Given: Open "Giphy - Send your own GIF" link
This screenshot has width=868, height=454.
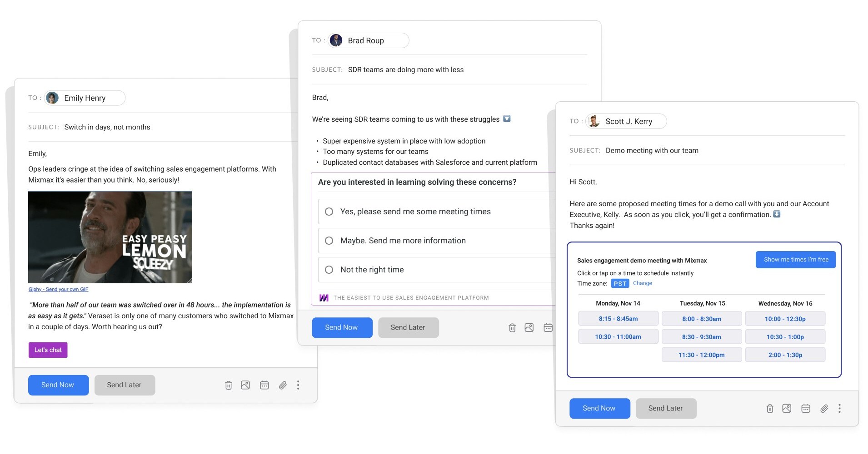Looking at the screenshot, I should (58, 289).
